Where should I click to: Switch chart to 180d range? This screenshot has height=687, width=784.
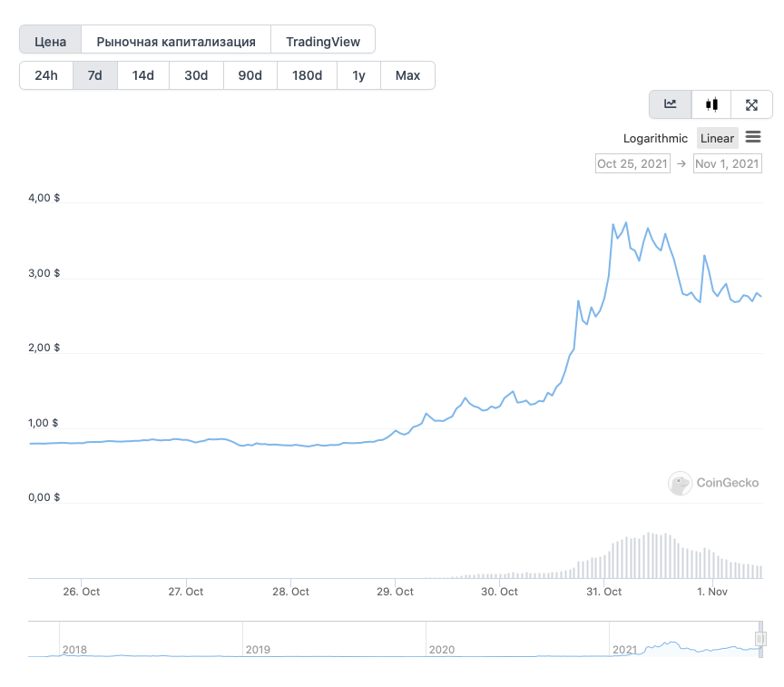[307, 75]
